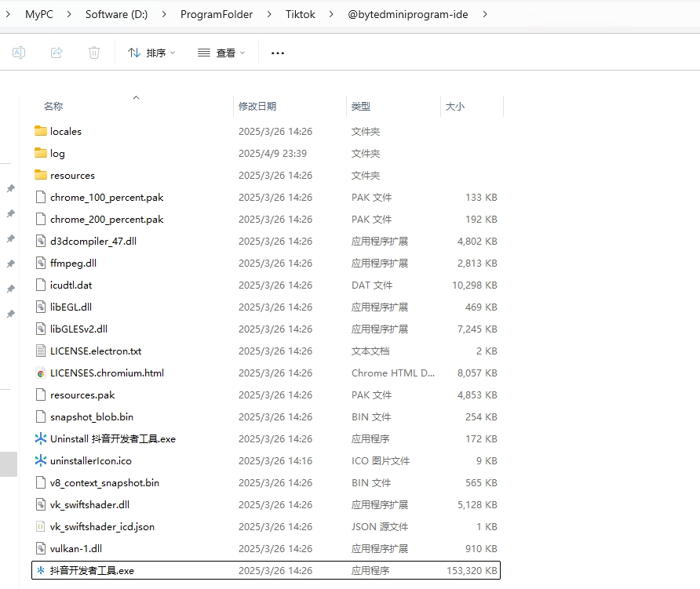Image resolution: width=700 pixels, height=589 pixels.
Task: Navigate to MyPC in breadcrumb
Action: 38,14
